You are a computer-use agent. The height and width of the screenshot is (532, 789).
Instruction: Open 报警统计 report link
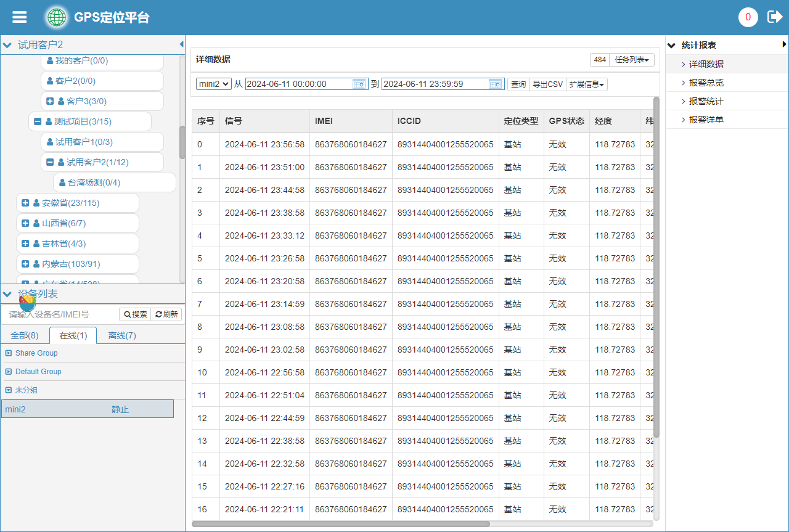coord(706,101)
